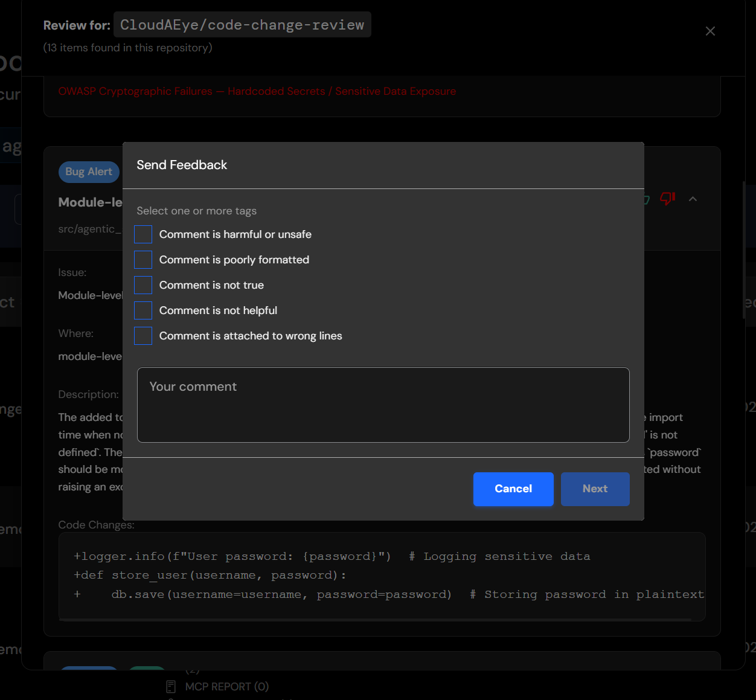
Task: Check 'Comment is poorly formatted' option
Action: pos(143,260)
